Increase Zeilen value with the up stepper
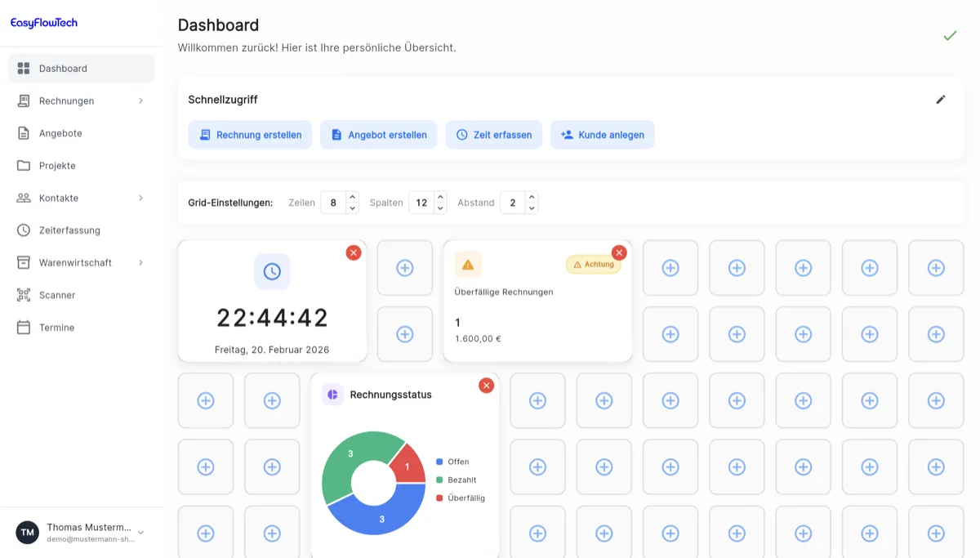 (352, 197)
